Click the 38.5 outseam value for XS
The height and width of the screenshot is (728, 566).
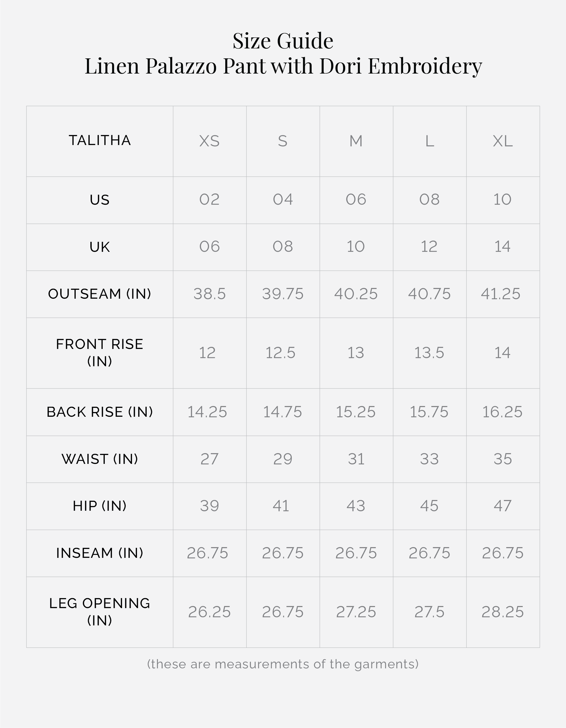(210, 294)
